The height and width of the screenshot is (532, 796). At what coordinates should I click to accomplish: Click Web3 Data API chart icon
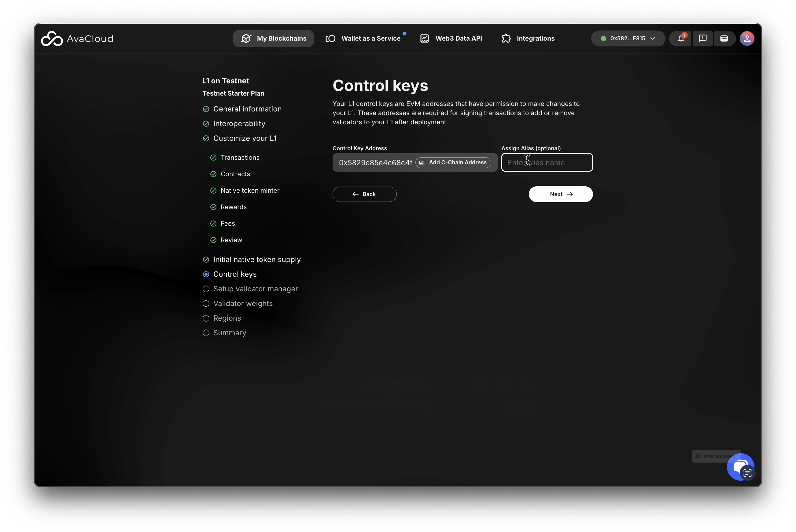(x=425, y=38)
